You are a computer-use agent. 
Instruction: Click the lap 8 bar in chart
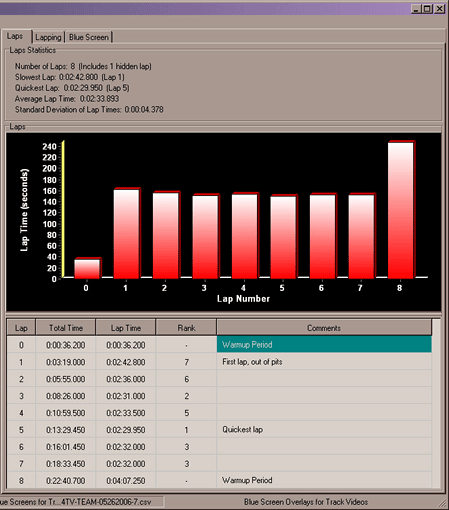click(401, 210)
